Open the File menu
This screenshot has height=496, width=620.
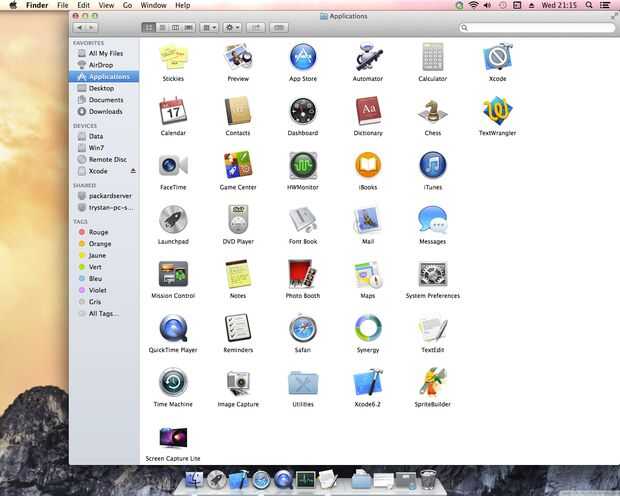click(x=62, y=5)
